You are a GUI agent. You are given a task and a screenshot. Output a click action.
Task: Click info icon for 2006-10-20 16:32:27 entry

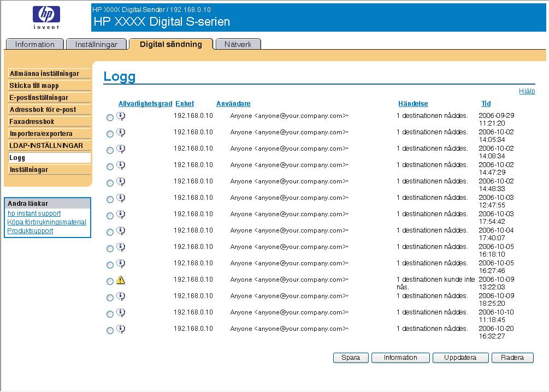point(121,329)
